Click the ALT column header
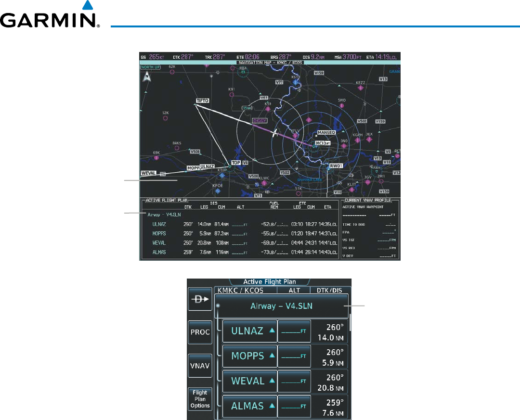 point(294,291)
